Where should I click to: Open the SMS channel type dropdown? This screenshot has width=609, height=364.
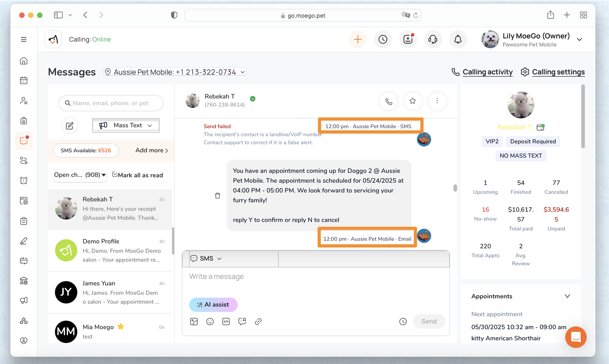[206, 258]
